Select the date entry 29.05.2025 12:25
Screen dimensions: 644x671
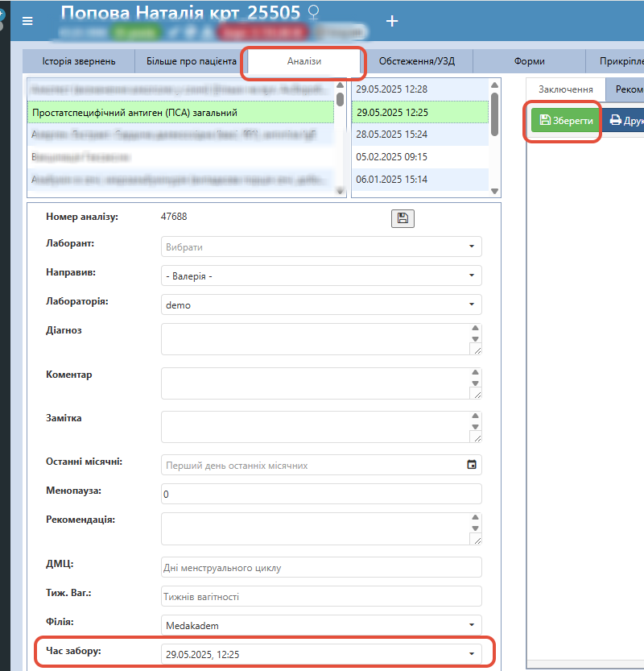click(420, 112)
